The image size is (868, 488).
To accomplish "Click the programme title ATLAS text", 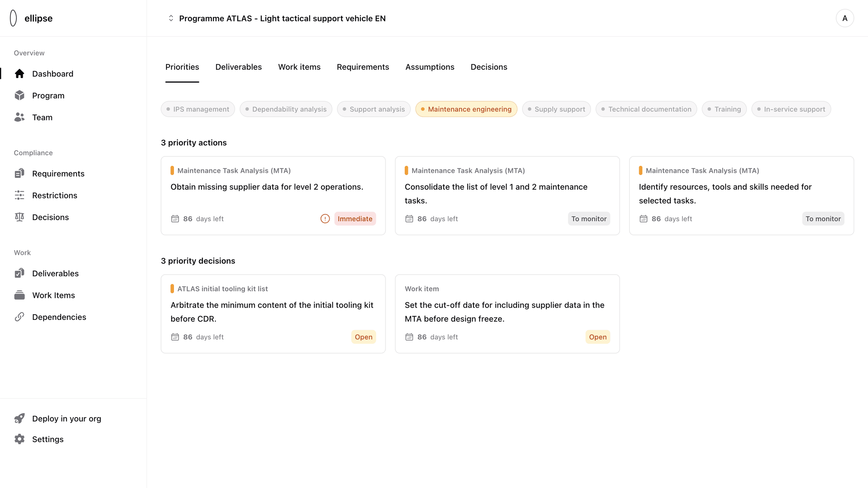I will pyautogui.click(x=282, y=18).
